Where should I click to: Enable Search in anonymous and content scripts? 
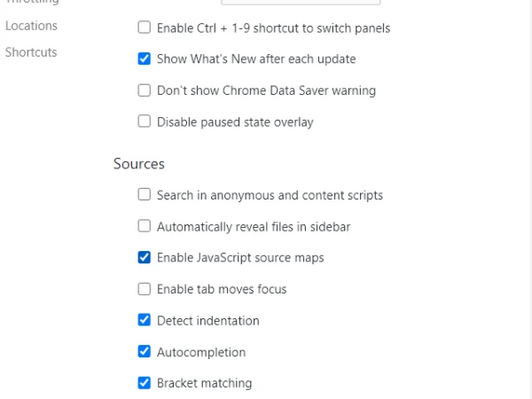(x=145, y=195)
